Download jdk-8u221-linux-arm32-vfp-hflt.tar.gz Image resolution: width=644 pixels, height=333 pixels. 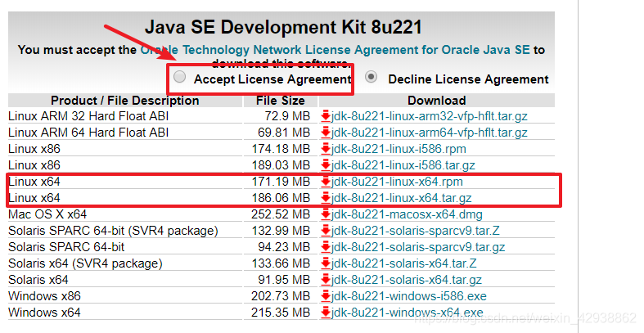429,116
